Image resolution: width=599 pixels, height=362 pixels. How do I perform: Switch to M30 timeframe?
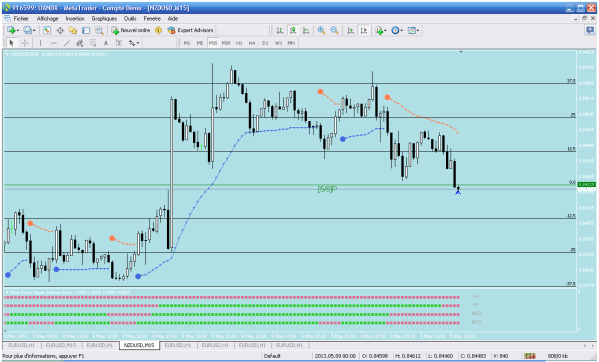pos(226,43)
